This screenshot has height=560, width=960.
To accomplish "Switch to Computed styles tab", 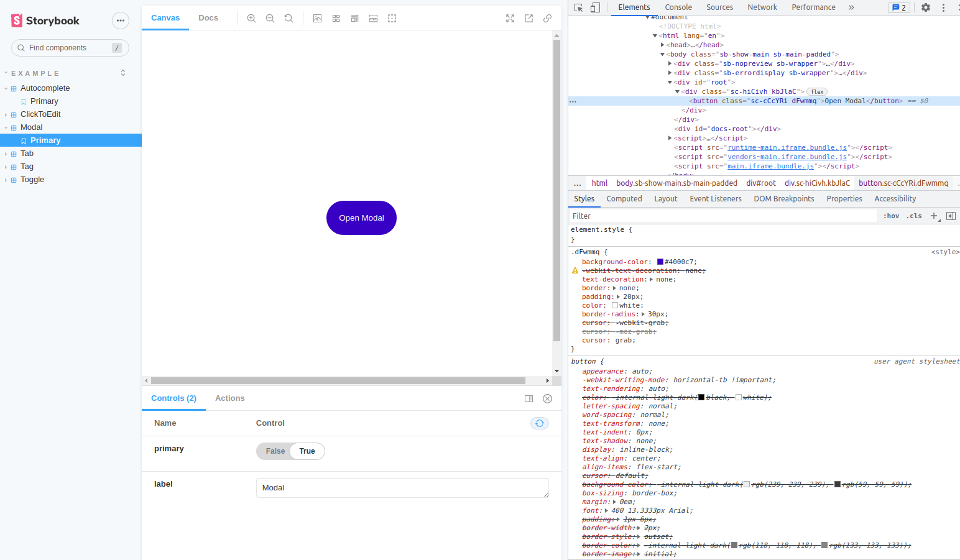I will click(x=624, y=199).
